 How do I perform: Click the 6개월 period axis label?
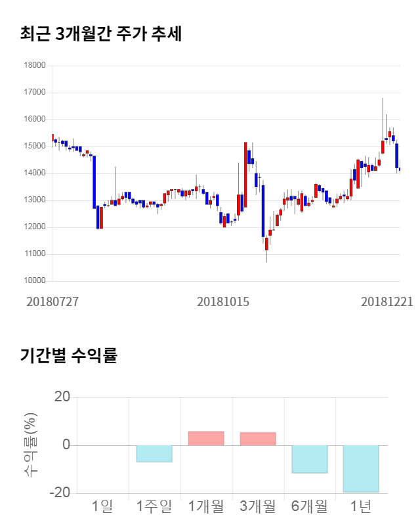point(310,506)
